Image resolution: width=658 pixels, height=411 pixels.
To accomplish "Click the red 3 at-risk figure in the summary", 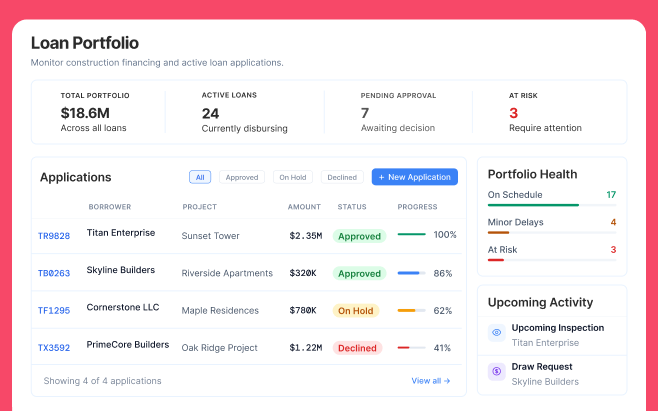I will tap(514, 113).
